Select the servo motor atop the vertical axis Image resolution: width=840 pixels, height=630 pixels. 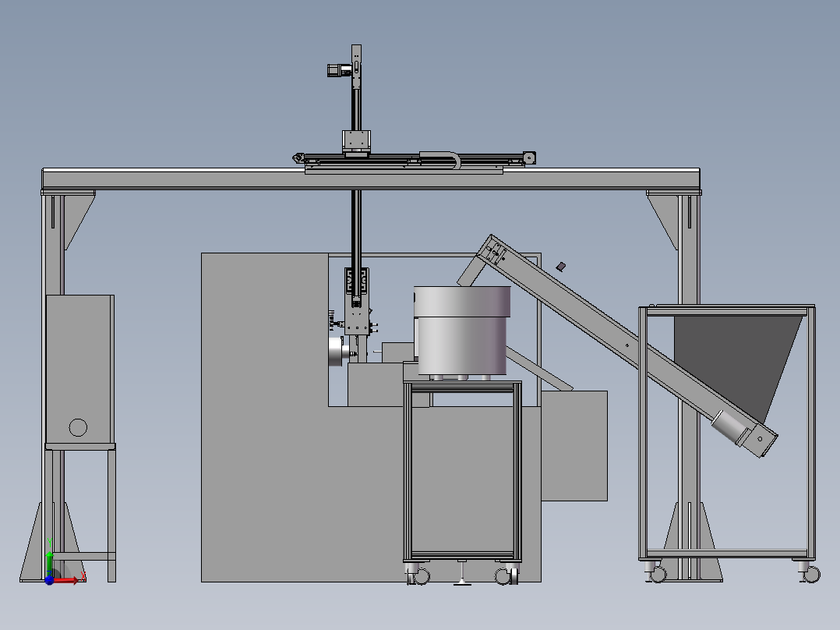(338, 70)
